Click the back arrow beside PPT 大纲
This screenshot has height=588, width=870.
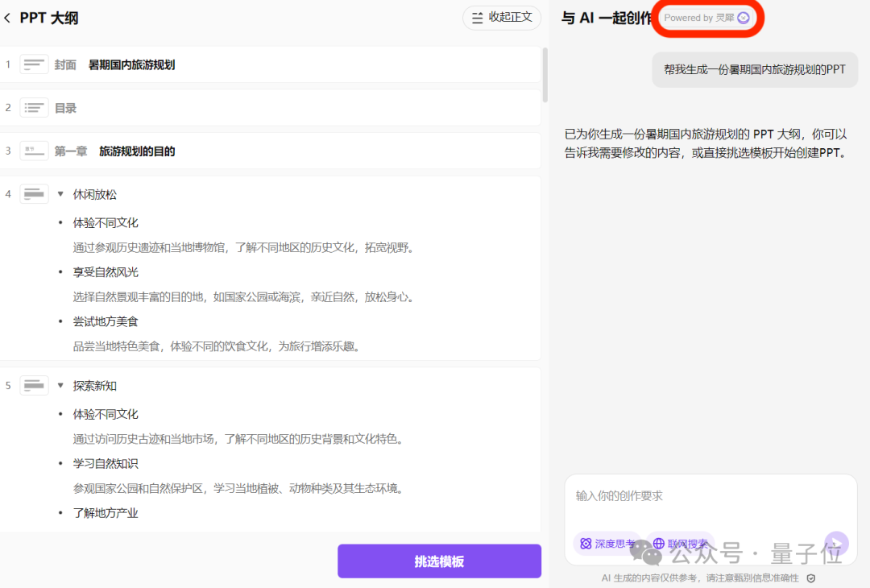pyautogui.click(x=8, y=17)
